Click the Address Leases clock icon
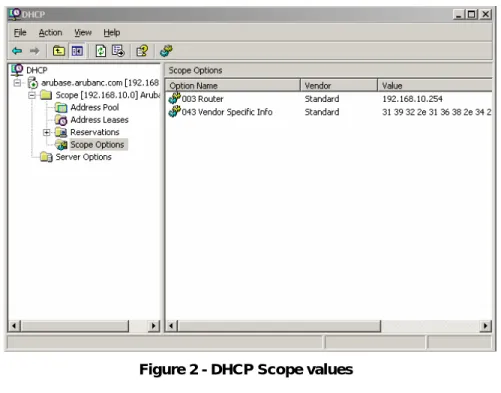Screen dimensions: 501x393 coord(61,120)
